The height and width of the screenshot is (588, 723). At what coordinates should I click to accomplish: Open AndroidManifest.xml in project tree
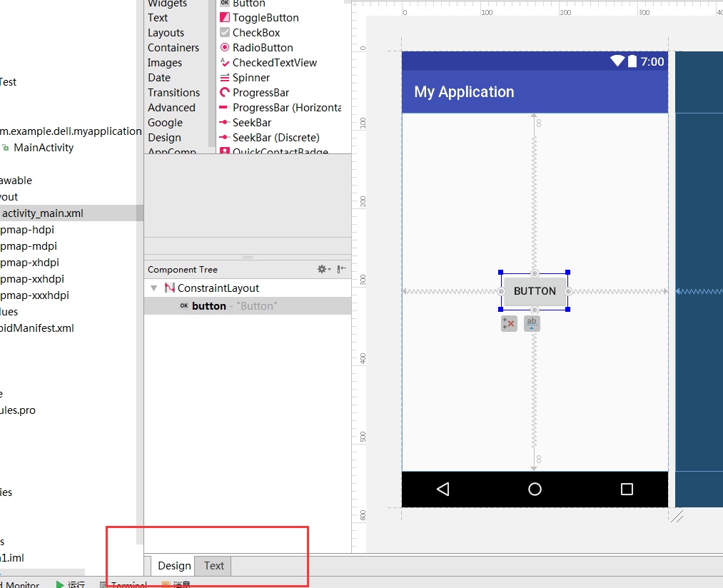coord(37,328)
